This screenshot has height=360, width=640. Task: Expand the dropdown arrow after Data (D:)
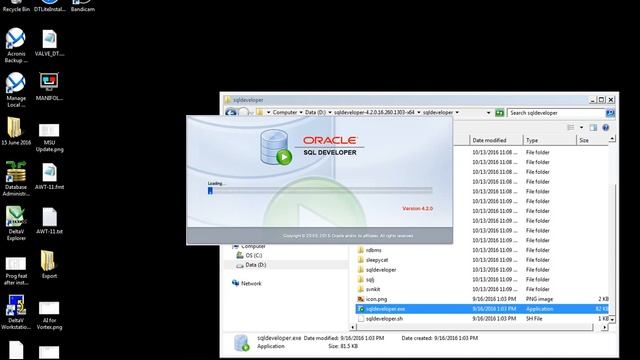point(330,112)
